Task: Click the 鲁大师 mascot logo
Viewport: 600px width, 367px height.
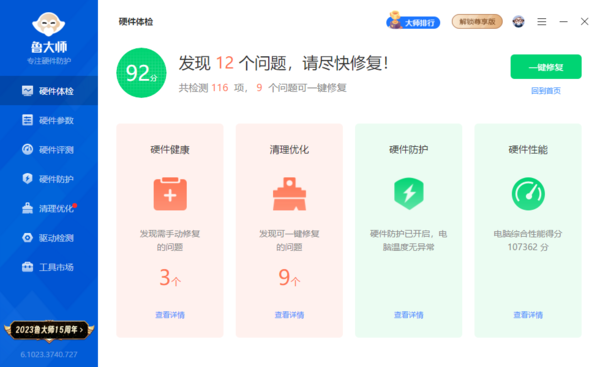Action: click(x=49, y=24)
